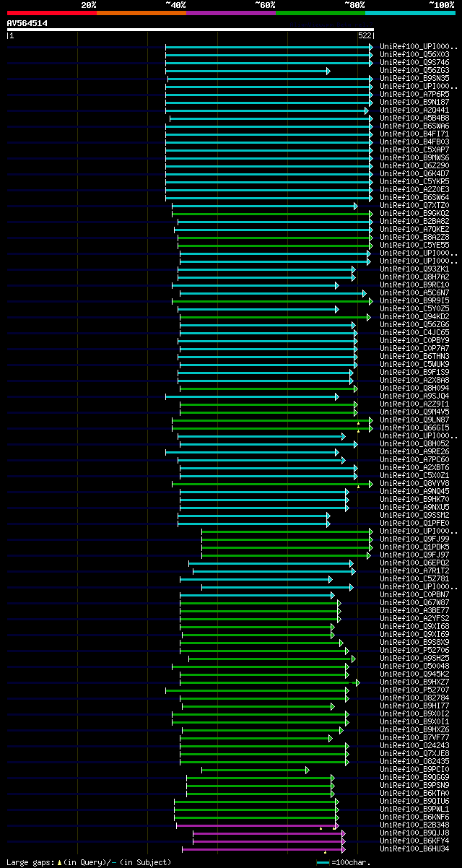Select the UniRef100_B6THN3 hit
The image size is (462, 868).
pos(414,356)
